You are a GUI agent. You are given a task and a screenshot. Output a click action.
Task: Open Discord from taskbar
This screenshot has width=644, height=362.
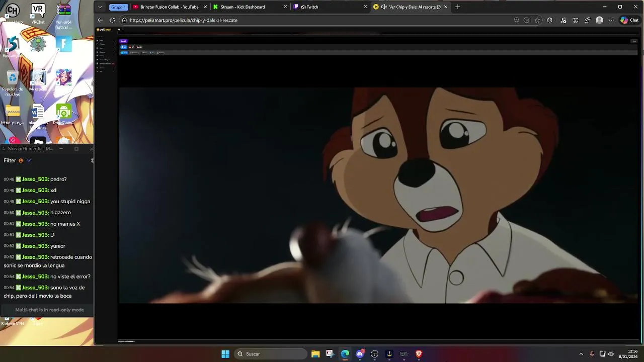click(x=360, y=354)
